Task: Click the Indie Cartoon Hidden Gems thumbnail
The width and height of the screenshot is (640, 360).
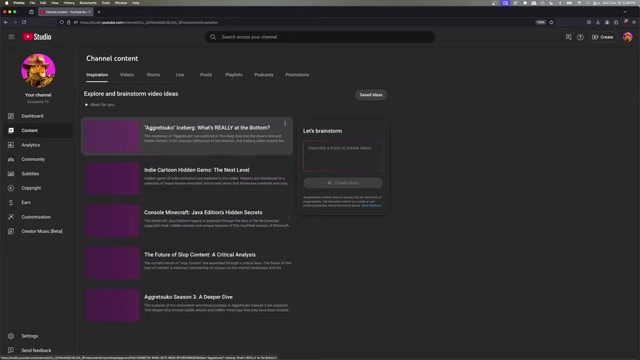Action: (112, 178)
